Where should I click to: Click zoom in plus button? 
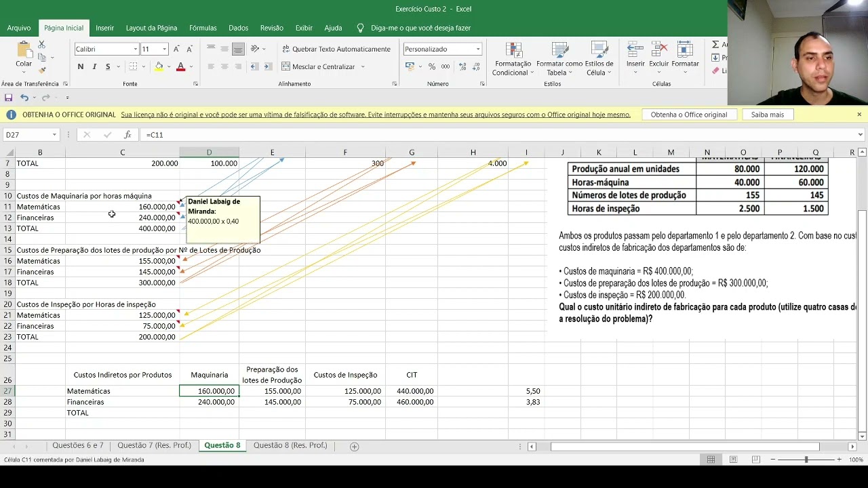point(839,460)
